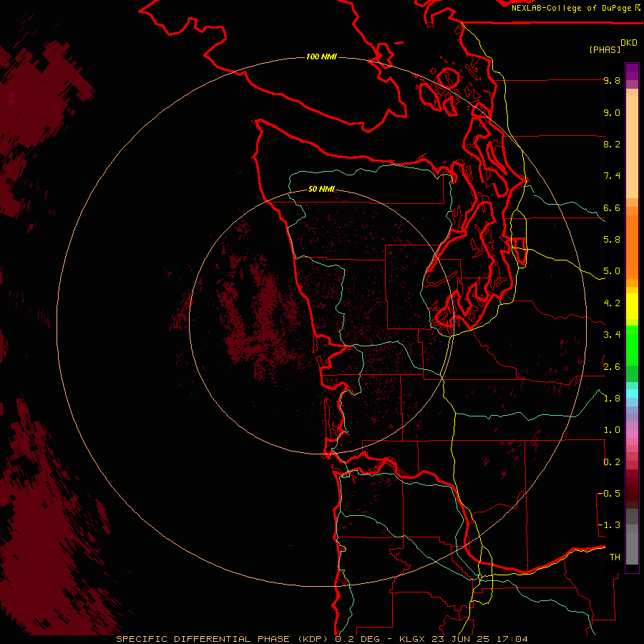The width and height of the screenshot is (644, 644).
Task: Click the -0.5 color scale value
Action: 609,494
